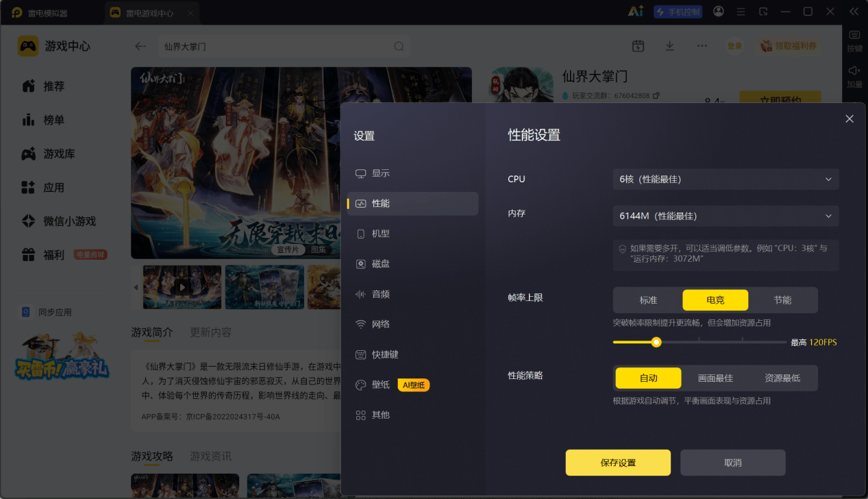Open the 快捷键 settings section
868x499 pixels.
coord(412,354)
